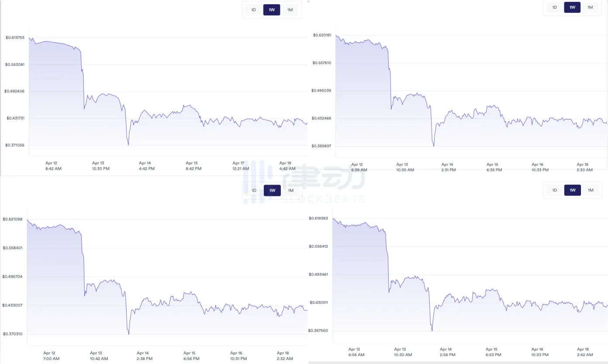Click the lowest dip on the $0.621098 chart
Image resolution: width=608 pixels, height=364 pixels.
coord(129,334)
